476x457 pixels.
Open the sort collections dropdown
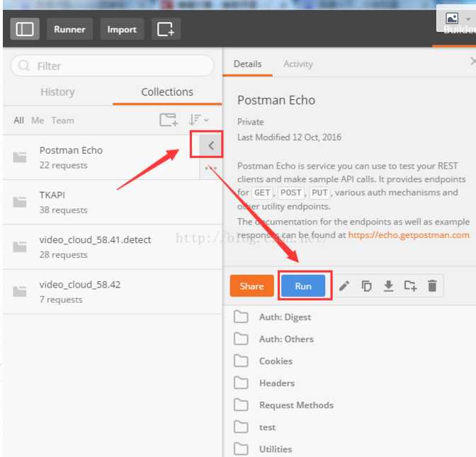(198, 120)
